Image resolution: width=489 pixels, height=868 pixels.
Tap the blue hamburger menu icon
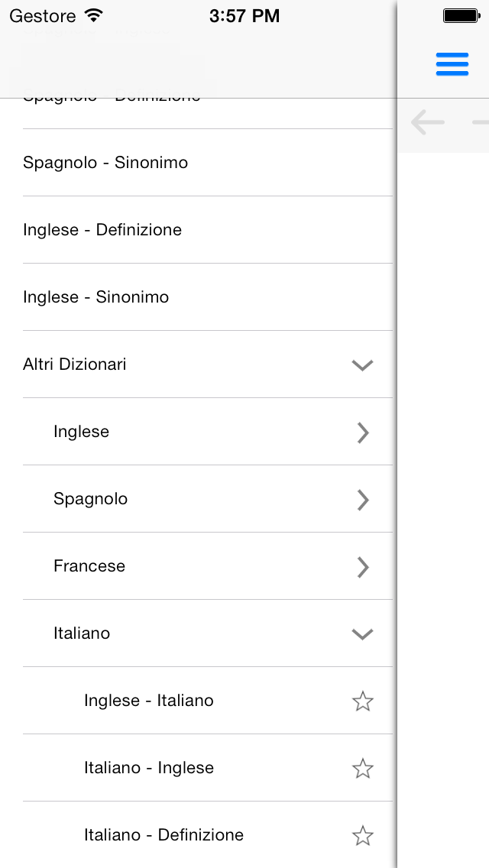[452, 64]
